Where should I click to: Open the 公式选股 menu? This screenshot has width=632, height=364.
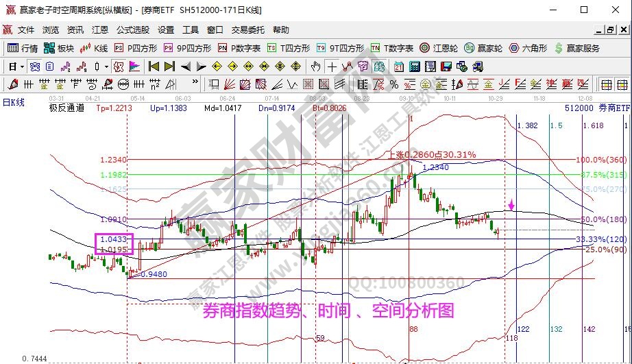coord(132,30)
